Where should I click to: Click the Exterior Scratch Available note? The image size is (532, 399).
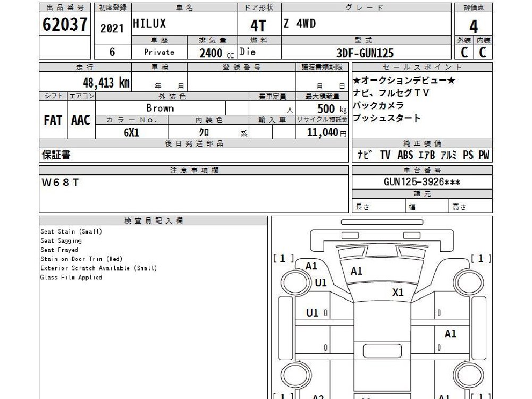tap(99, 268)
